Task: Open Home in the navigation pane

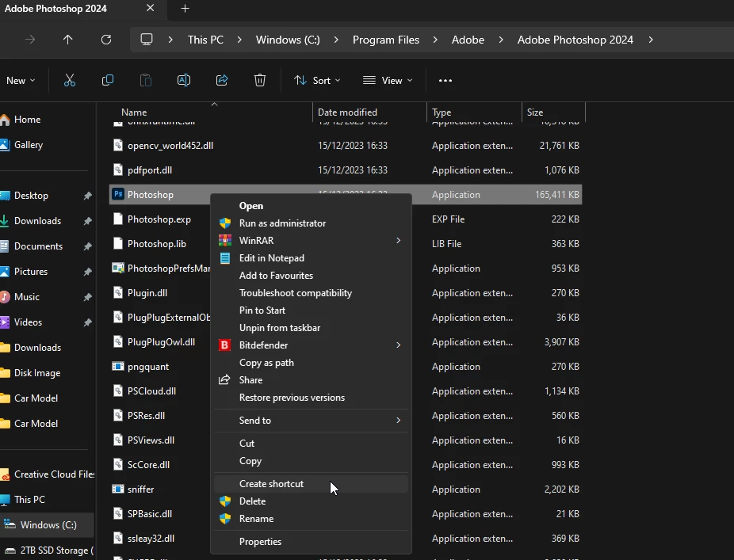Action: [27, 120]
